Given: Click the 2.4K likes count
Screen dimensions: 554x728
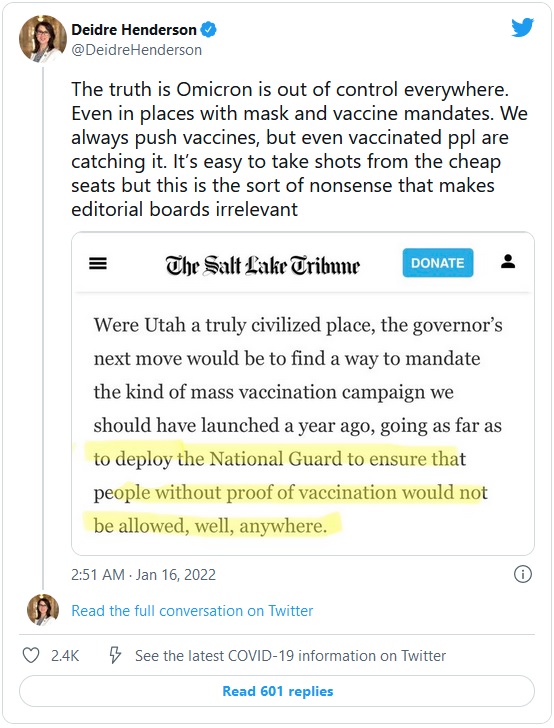Looking at the screenshot, I should coord(65,656).
